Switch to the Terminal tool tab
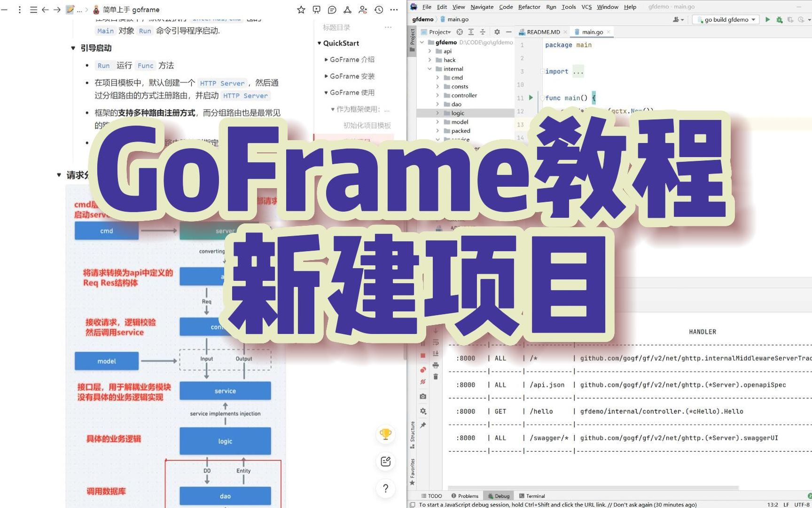 coord(532,496)
